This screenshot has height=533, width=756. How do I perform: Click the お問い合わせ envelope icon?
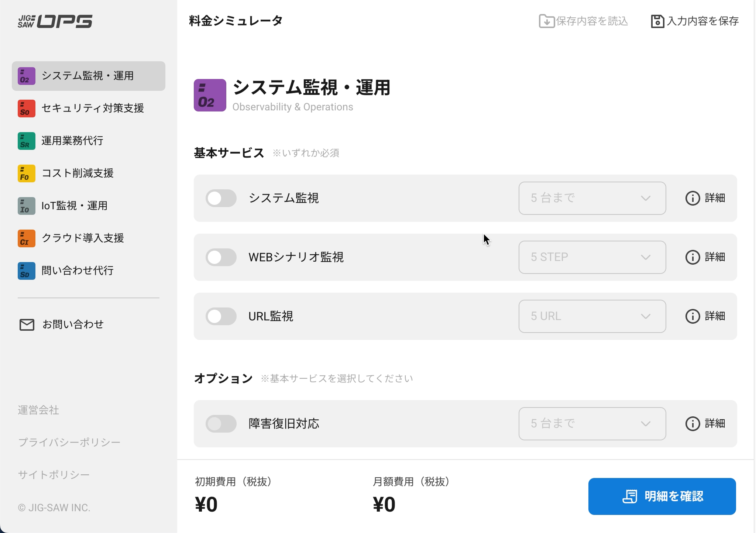pyautogui.click(x=27, y=325)
